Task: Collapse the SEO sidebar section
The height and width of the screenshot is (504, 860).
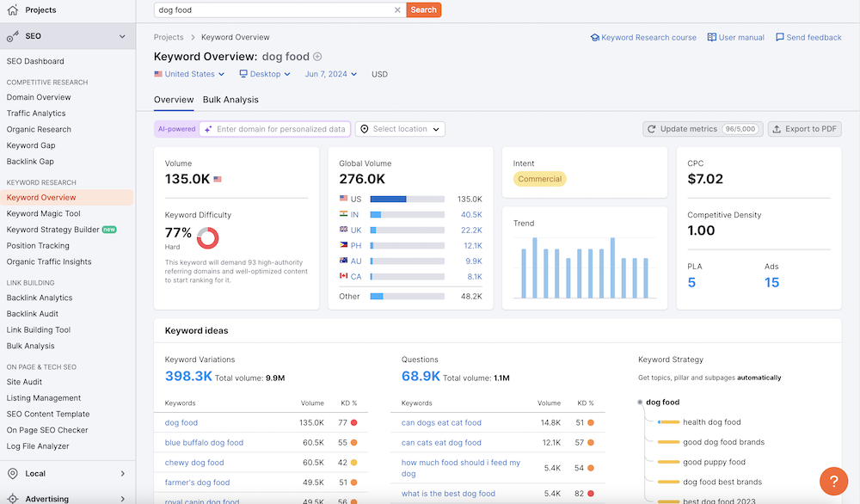Action: 122,36
